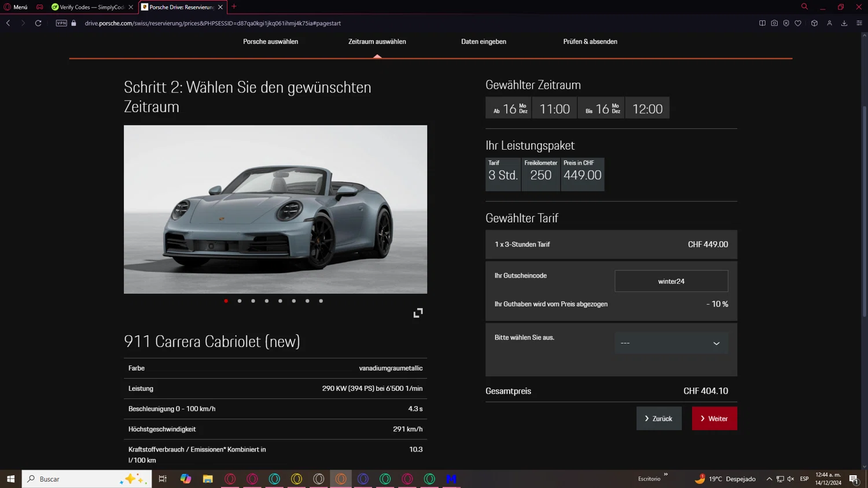The height and width of the screenshot is (488, 868).
Task: Click the Zurück button
Action: pyautogui.click(x=659, y=419)
